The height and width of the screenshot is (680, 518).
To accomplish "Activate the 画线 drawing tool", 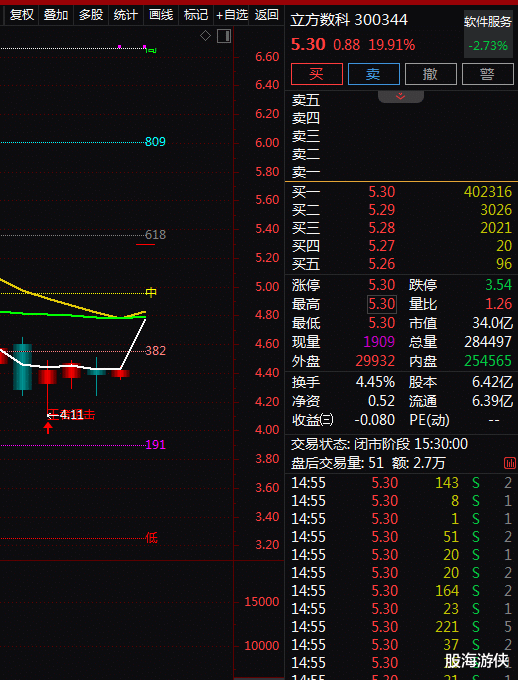I will tap(161, 15).
